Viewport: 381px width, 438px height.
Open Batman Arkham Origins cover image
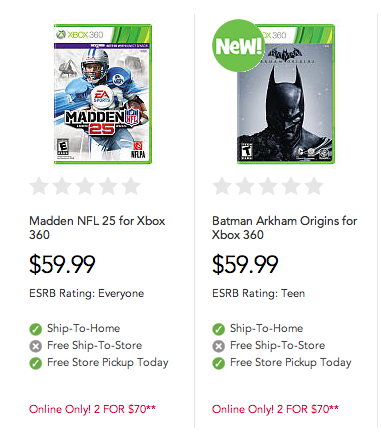[286, 94]
